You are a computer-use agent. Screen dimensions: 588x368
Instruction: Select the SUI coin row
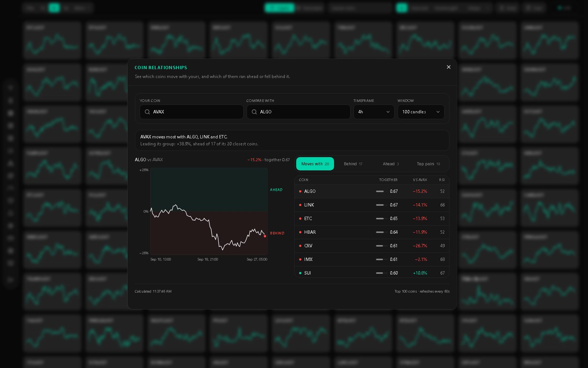[x=372, y=272]
